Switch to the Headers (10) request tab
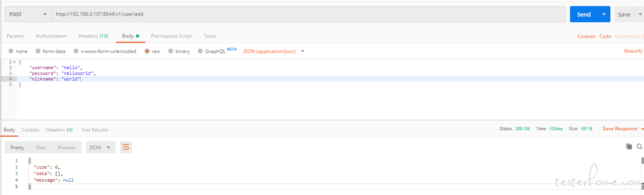644x195 pixels. (93, 36)
